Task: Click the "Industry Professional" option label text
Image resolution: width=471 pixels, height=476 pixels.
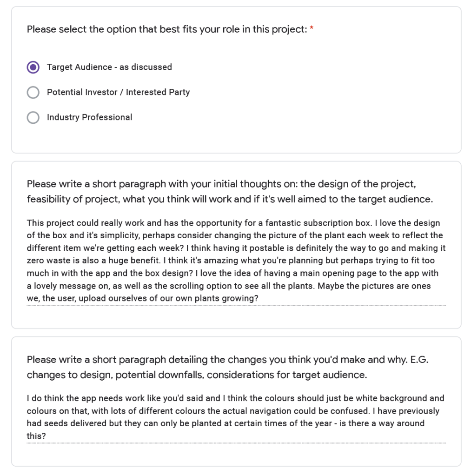Action: click(x=89, y=117)
